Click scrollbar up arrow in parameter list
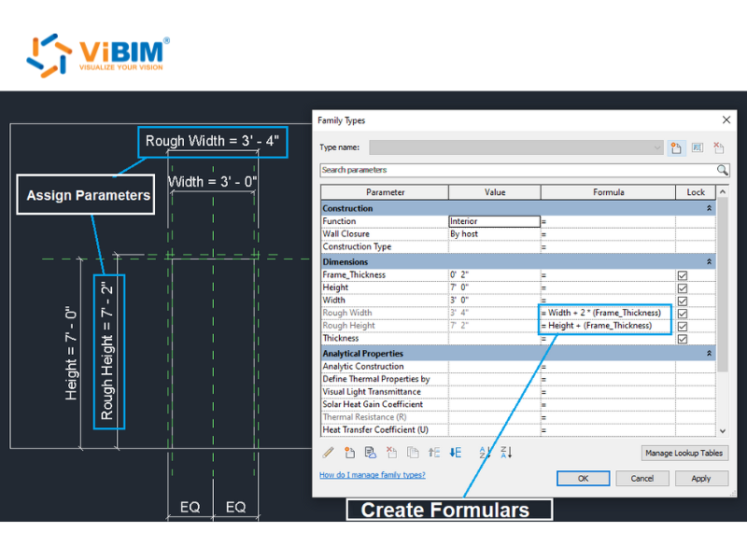This screenshot has width=747, height=560. [722, 191]
